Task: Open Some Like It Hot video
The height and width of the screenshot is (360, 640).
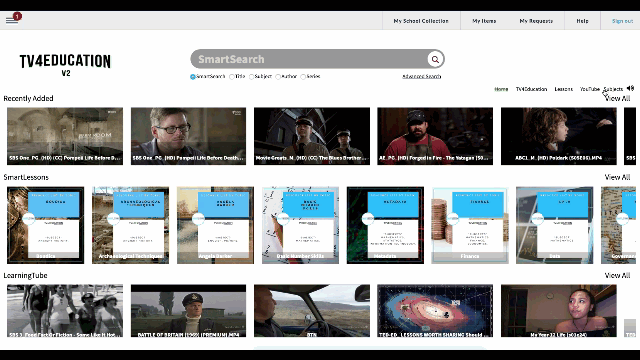Action: click(65, 311)
